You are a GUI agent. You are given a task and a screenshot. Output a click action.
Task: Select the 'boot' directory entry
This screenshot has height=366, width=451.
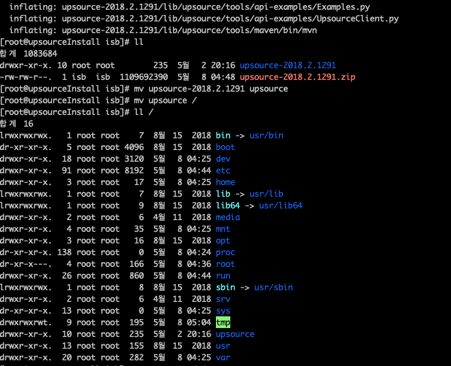coord(225,147)
